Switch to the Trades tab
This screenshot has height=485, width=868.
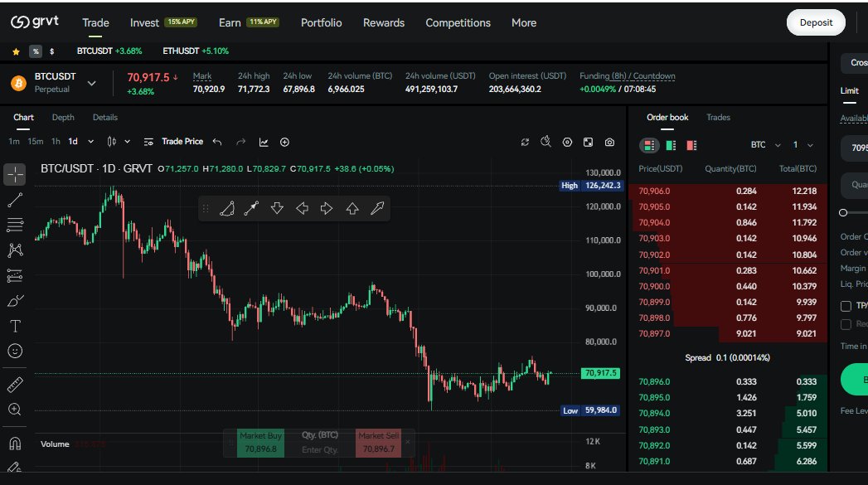coord(718,118)
